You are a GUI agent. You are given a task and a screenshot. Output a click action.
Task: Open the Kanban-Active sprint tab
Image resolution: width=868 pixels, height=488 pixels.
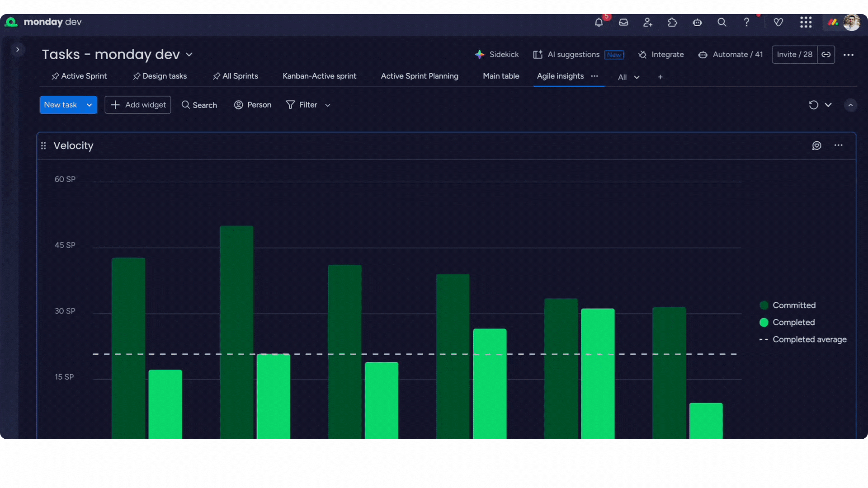click(319, 76)
